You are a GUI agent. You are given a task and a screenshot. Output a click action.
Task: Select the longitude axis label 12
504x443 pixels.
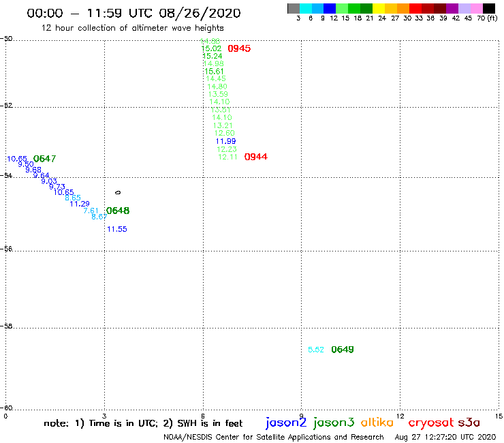(x=400, y=416)
